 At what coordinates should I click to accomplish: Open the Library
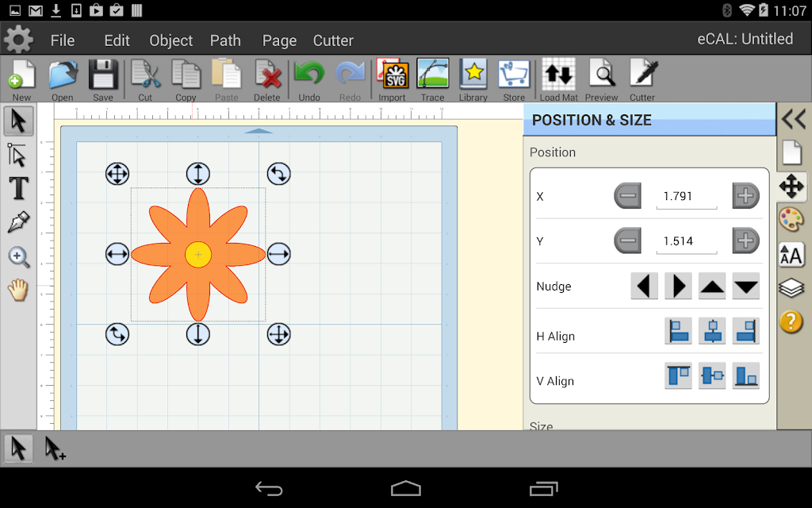pyautogui.click(x=473, y=79)
